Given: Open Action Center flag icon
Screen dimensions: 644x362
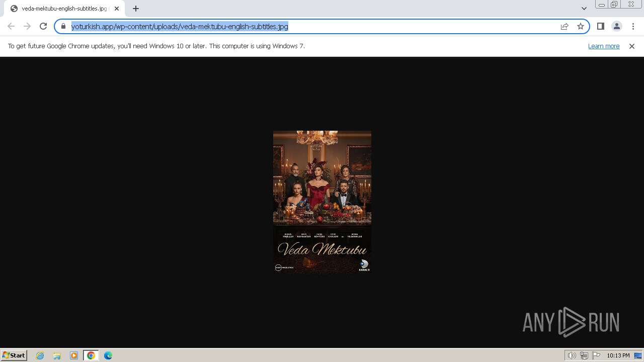Looking at the screenshot, I should pyautogui.click(x=596, y=355).
